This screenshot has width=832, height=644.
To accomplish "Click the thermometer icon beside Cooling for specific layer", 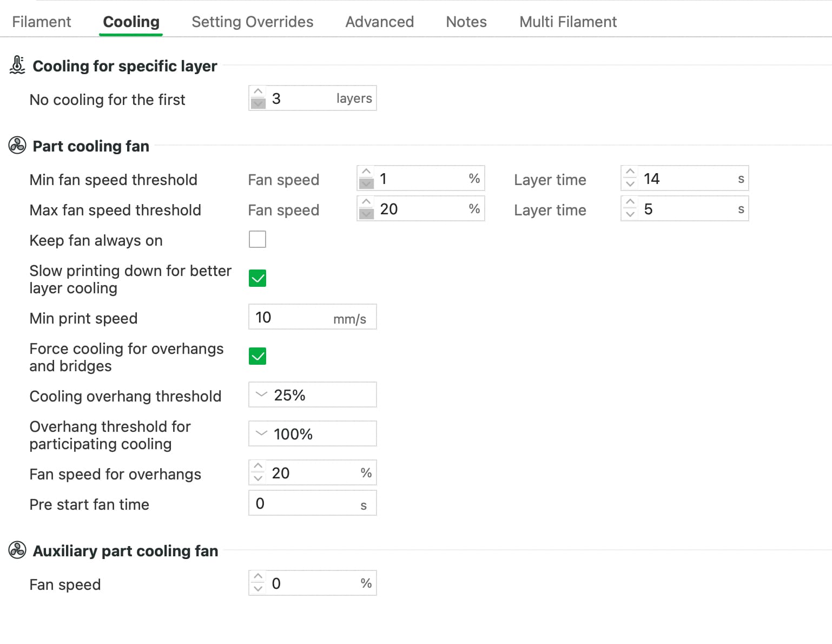I will 17,65.
